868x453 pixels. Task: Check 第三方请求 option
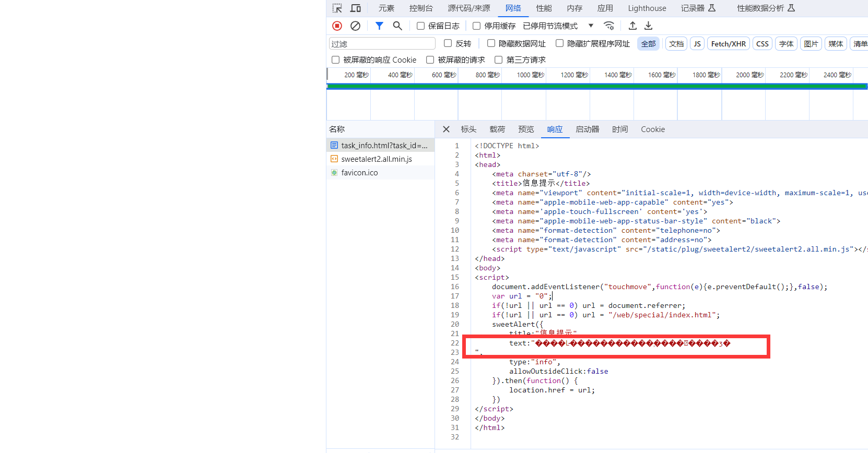click(x=498, y=59)
